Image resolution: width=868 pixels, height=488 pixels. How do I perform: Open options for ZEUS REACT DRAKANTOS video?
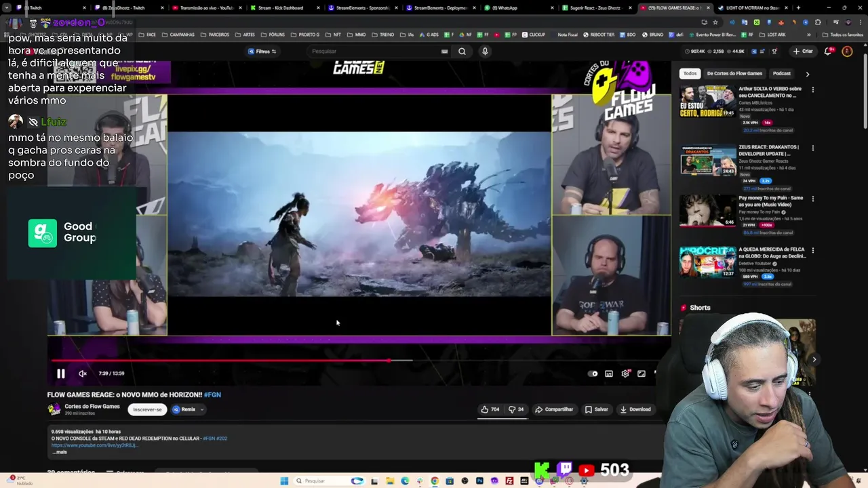tap(813, 148)
